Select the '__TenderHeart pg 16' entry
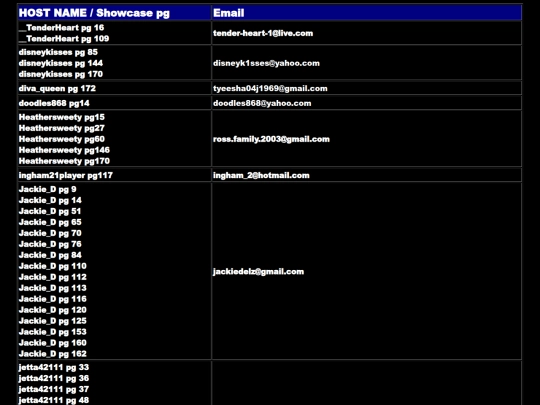 point(61,28)
